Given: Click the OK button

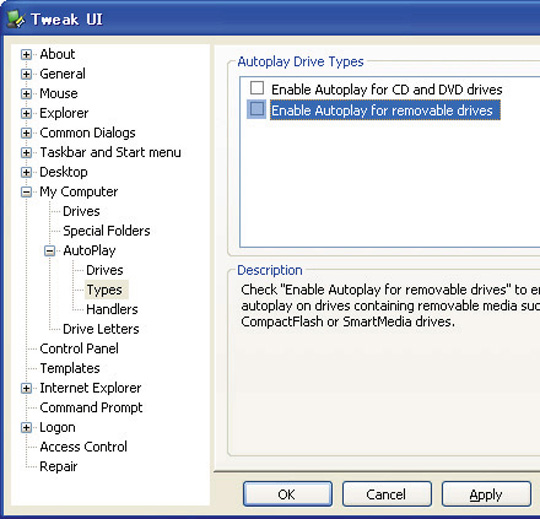Looking at the screenshot, I should pyautogui.click(x=288, y=494).
